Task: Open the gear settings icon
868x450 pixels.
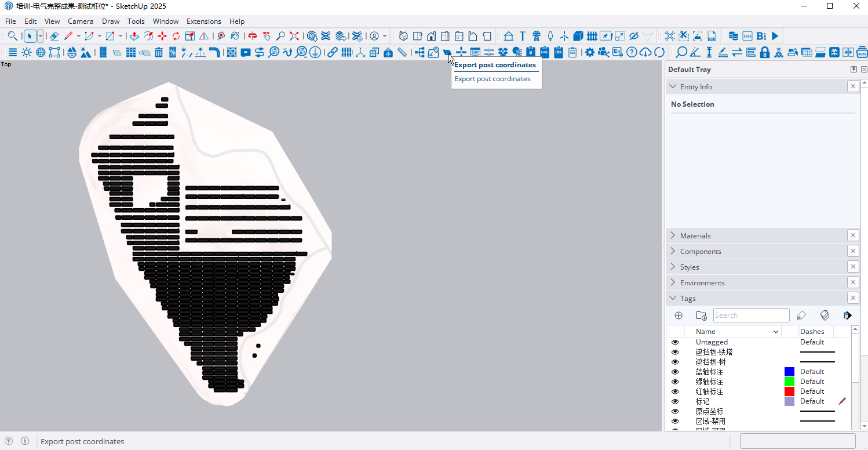Action: click(x=590, y=52)
